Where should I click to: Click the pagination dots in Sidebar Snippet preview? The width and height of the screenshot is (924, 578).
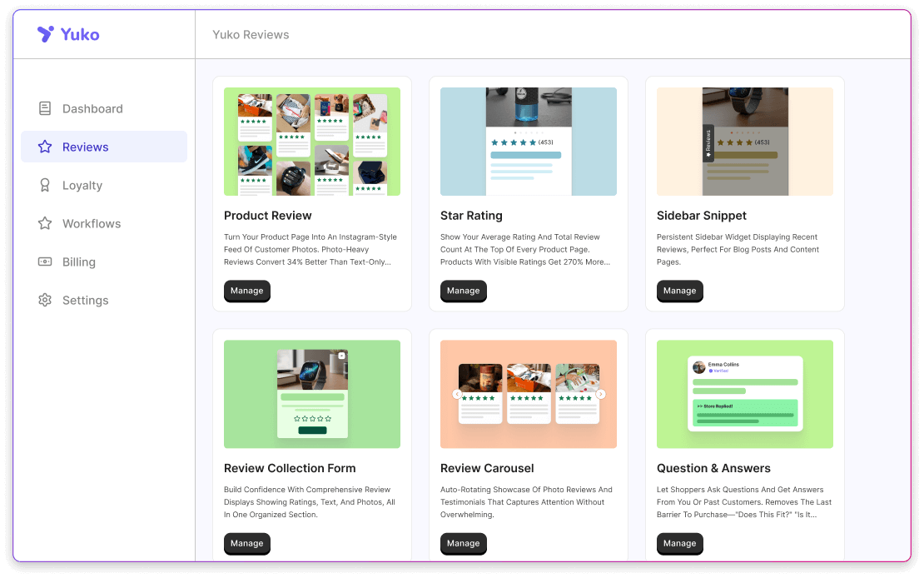pos(745,132)
